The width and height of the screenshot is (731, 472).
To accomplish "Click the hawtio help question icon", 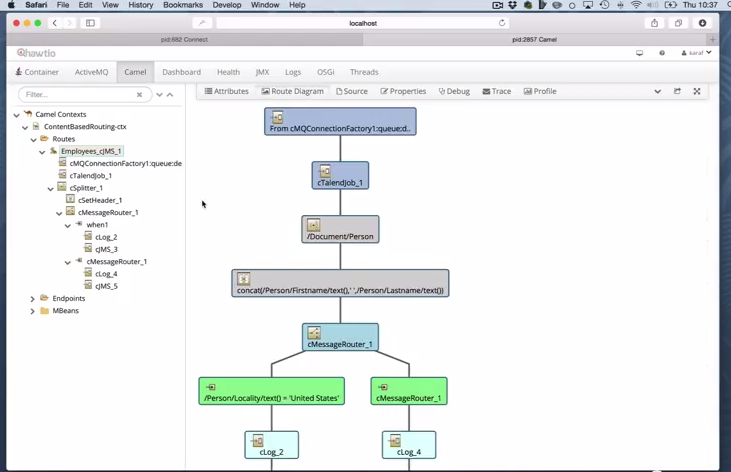I will pos(662,53).
